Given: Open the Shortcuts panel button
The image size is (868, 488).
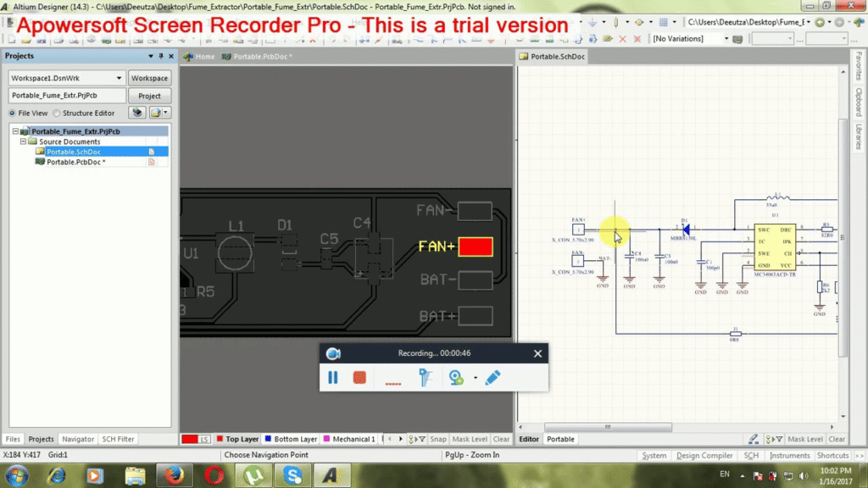Looking at the screenshot, I should [x=832, y=455].
